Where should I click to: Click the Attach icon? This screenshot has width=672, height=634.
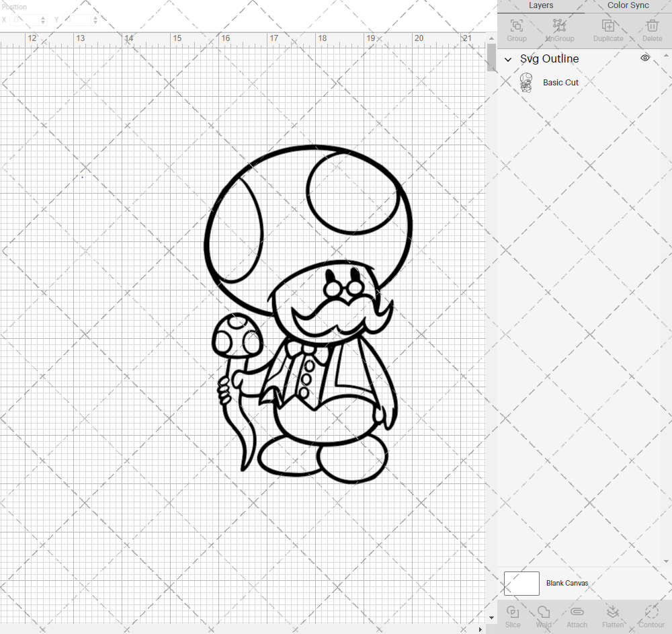tap(577, 615)
